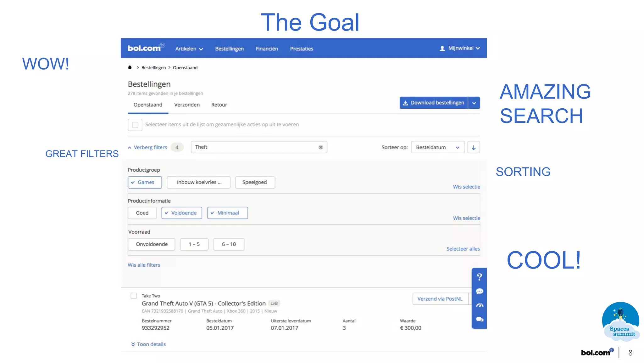The height and width of the screenshot is (363, 644).
Task: Check the Grand Theft Auto V order checkbox
Action: [x=134, y=296]
